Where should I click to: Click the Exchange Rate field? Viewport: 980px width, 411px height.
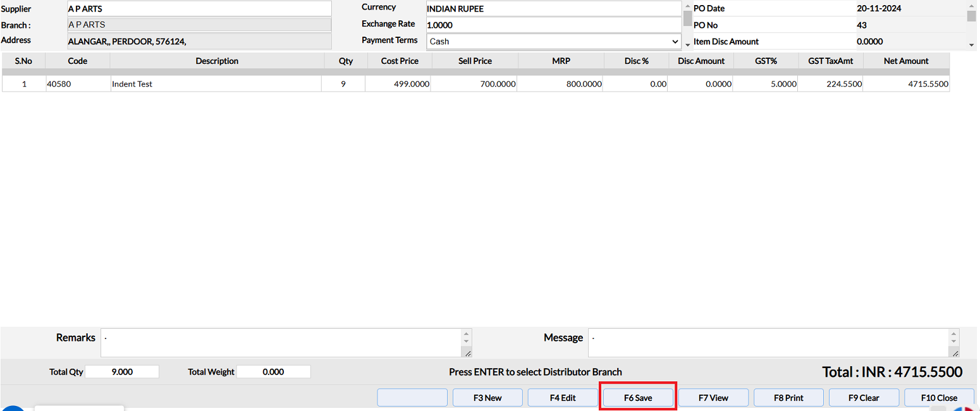pyautogui.click(x=554, y=25)
